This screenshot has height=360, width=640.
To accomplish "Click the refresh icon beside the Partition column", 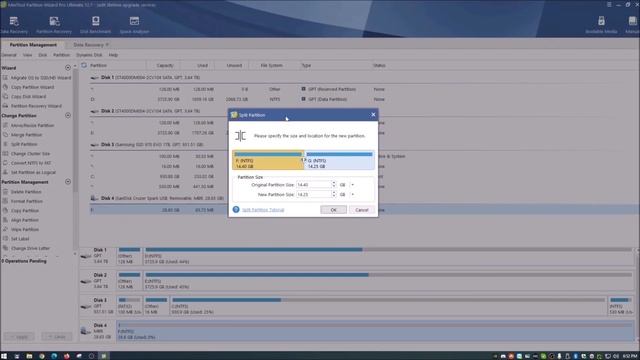I will (84, 65).
